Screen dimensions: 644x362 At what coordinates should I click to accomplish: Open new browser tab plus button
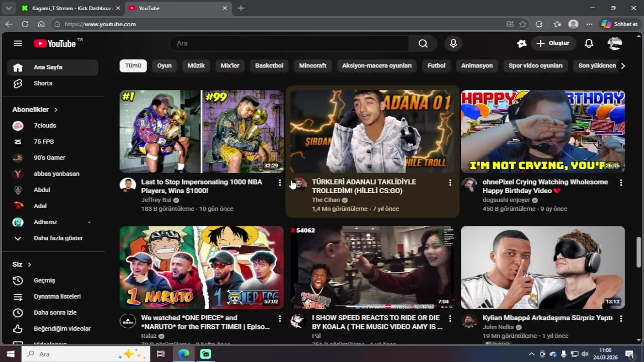pos(241,8)
